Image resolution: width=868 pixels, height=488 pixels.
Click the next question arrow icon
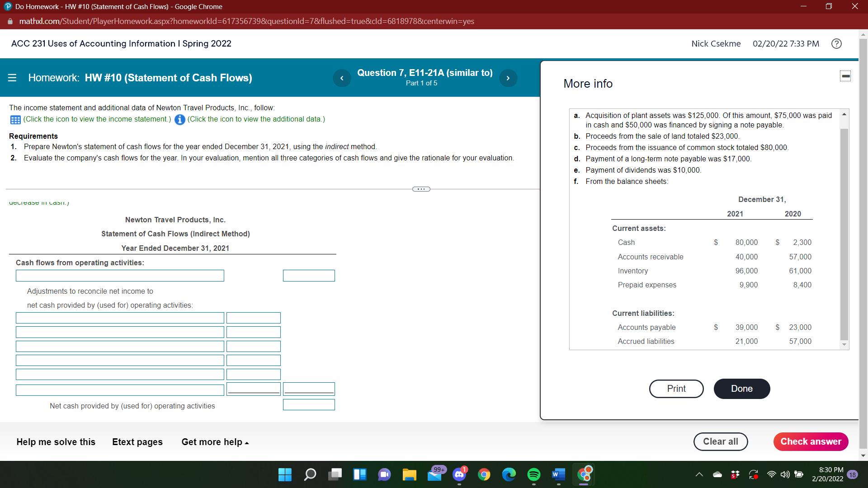click(x=508, y=77)
